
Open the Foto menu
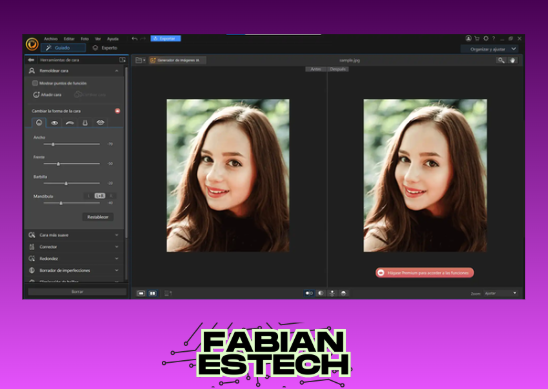[x=85, y=39]
